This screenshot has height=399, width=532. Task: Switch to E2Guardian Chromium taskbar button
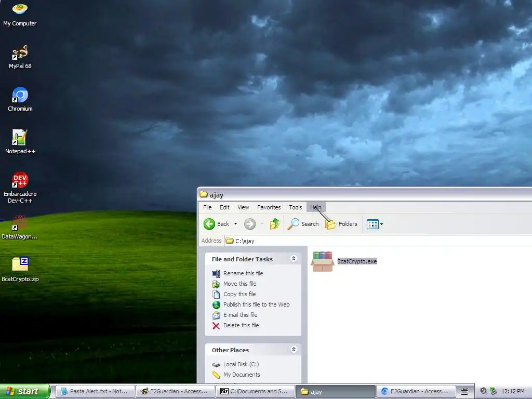coord(416,392)
